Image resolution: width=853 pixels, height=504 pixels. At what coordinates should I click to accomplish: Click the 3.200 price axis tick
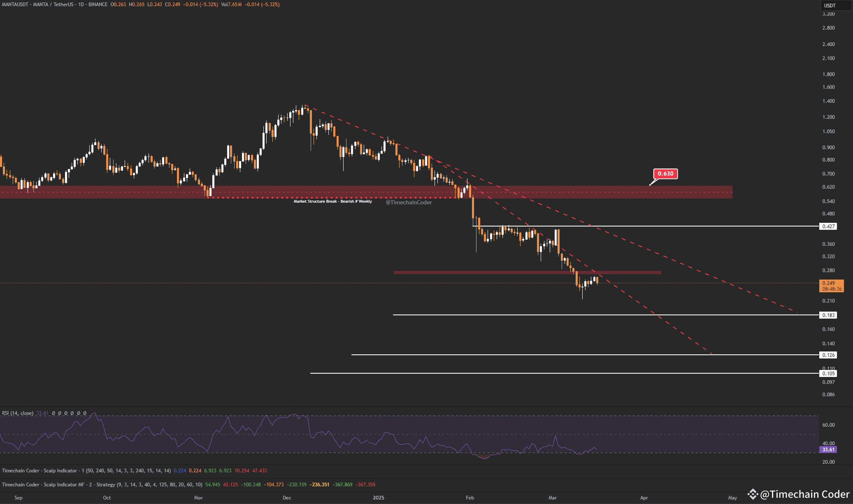[828, 14]
